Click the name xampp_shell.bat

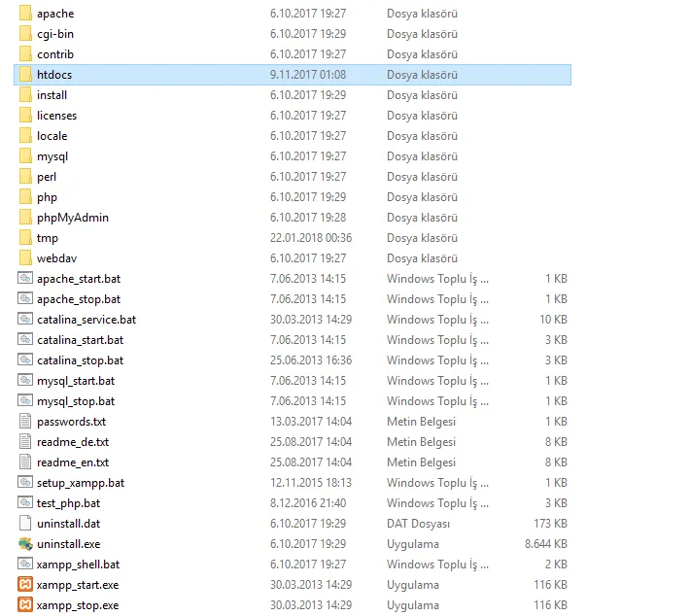[x=79, y=565]
